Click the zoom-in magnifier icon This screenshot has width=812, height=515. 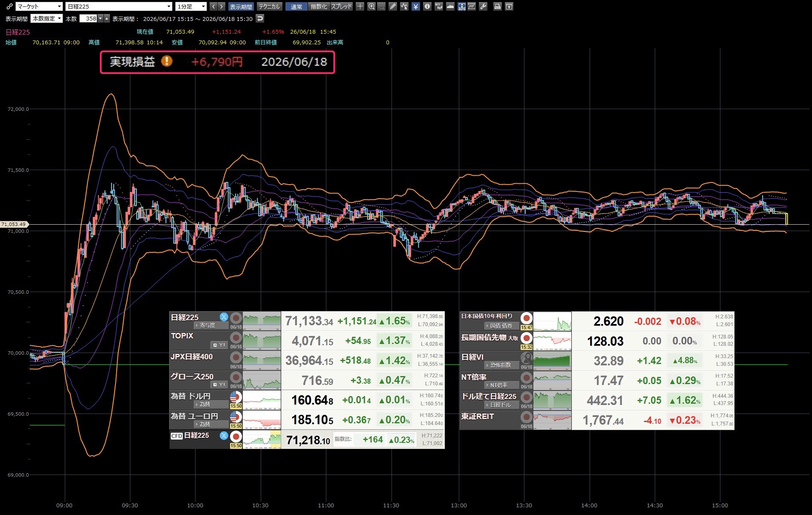[371, 6]
